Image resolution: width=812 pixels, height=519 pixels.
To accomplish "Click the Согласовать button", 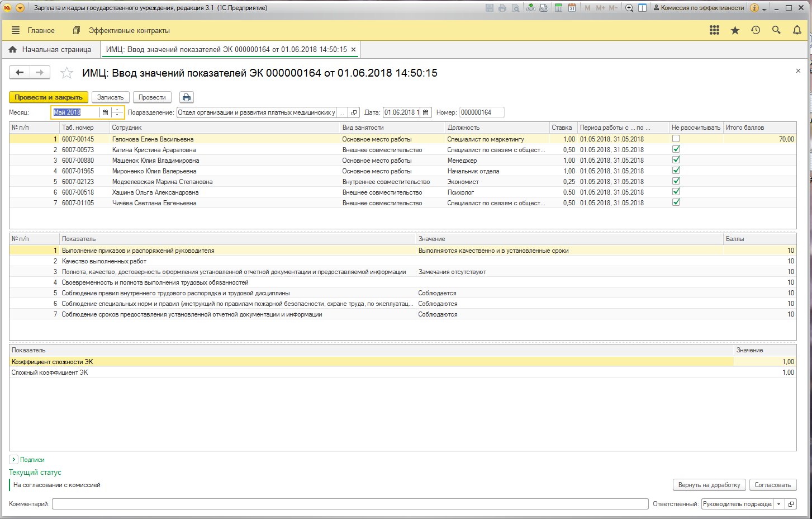I will click(x=772, y=485).
